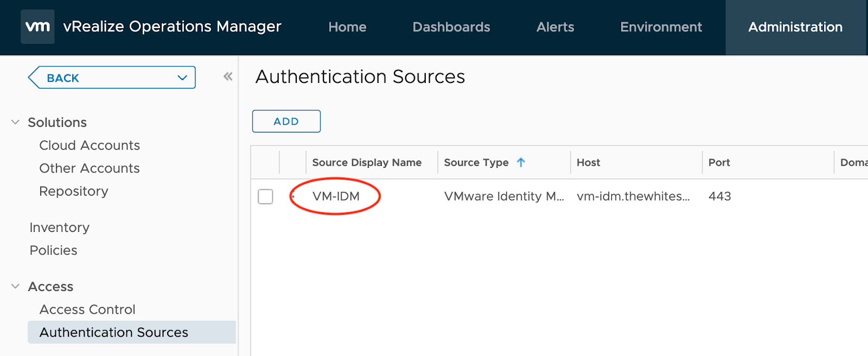The image size is (868, 356).
Task: Click the 443 port cell
Action: pos(720,196)
